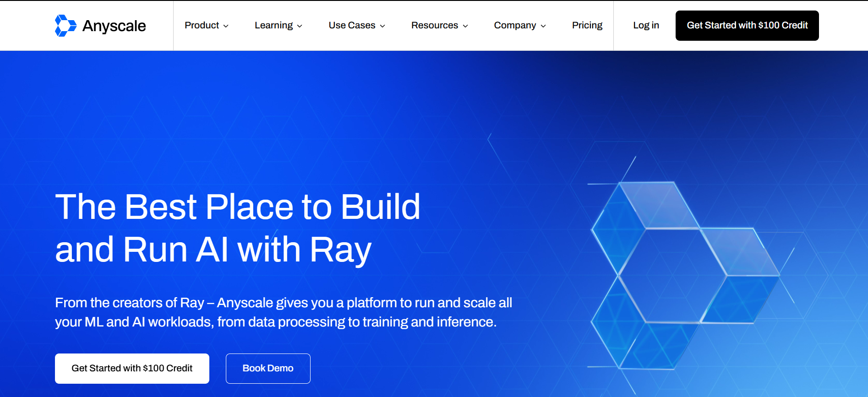
Task: Click the chevron arrow beside Resources
Action: 465,26
